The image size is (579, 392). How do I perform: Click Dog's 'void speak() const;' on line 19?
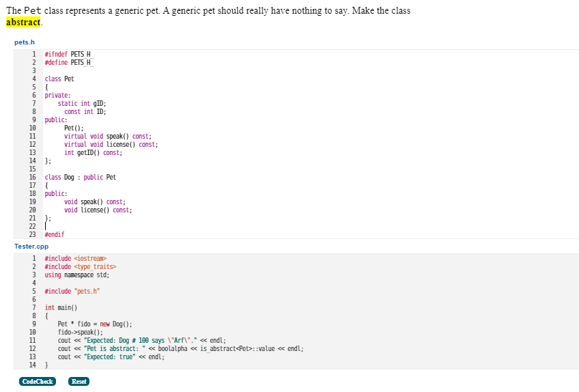[x=95, y=201]
